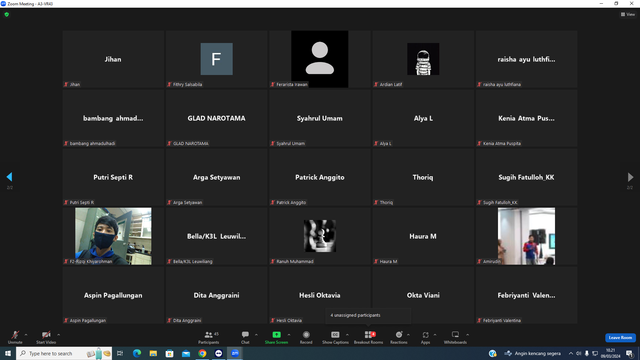Click the green Share Screen button

point(276,337)
